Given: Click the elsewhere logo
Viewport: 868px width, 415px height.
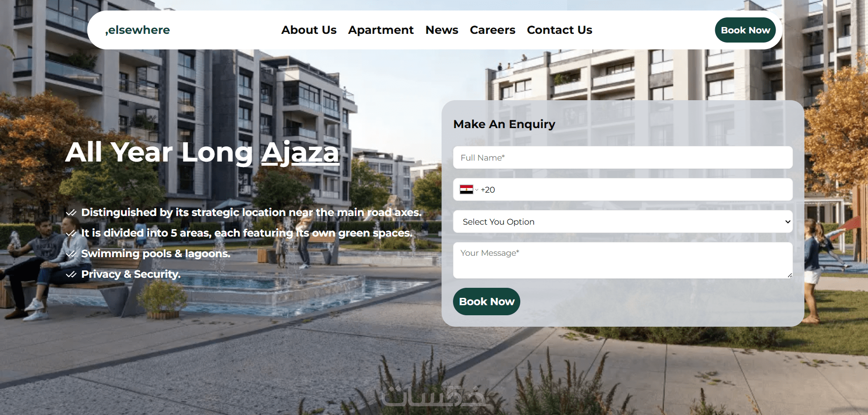Looking at the screenshot, I should point(138,30).
